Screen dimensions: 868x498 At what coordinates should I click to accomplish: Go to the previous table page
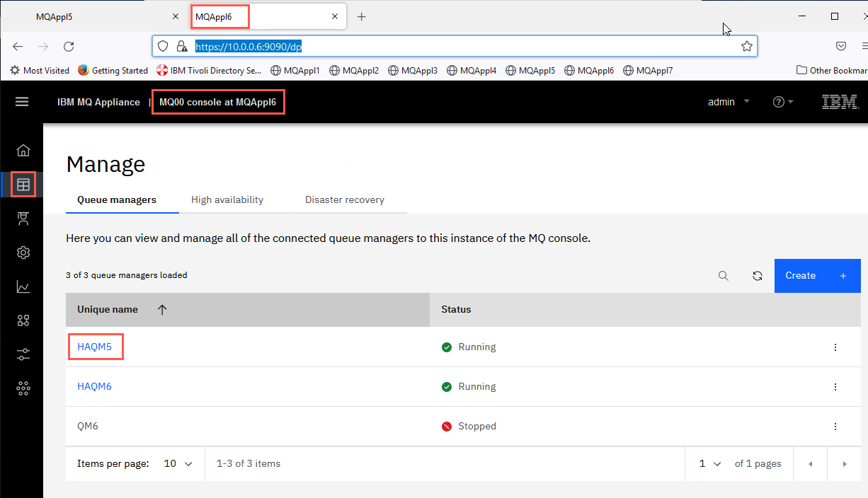[810, 464]
